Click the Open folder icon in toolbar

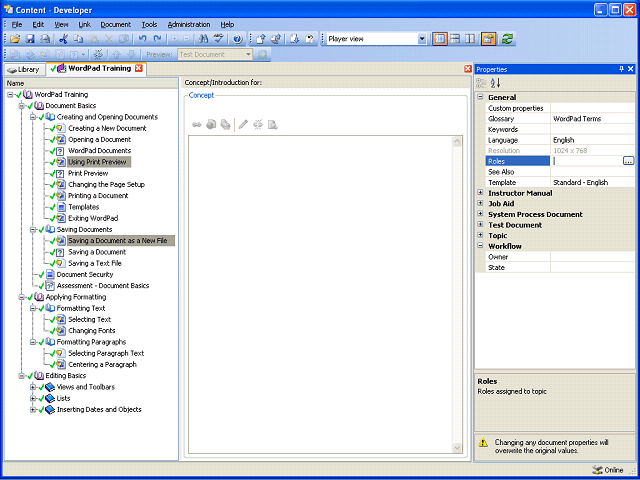tap(15, 39)
